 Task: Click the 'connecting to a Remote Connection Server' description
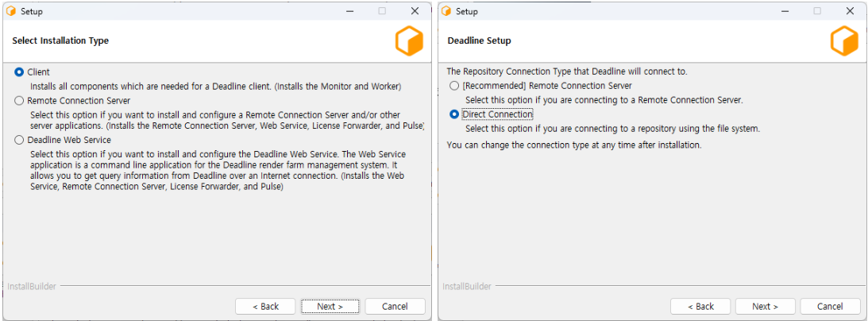click(x=604, y=100)
